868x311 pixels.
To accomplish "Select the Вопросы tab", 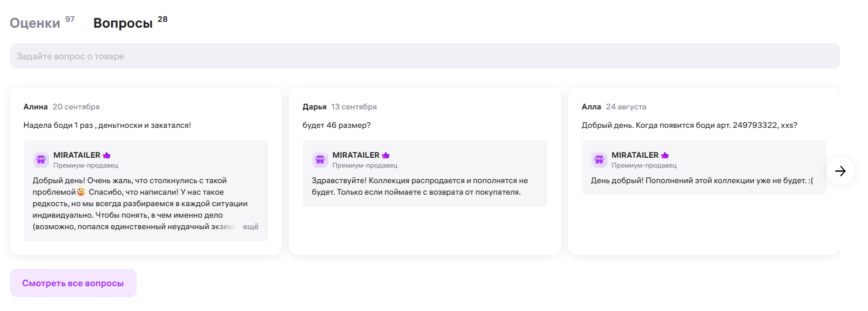I will pyautogui.click(x=123, y=23).
